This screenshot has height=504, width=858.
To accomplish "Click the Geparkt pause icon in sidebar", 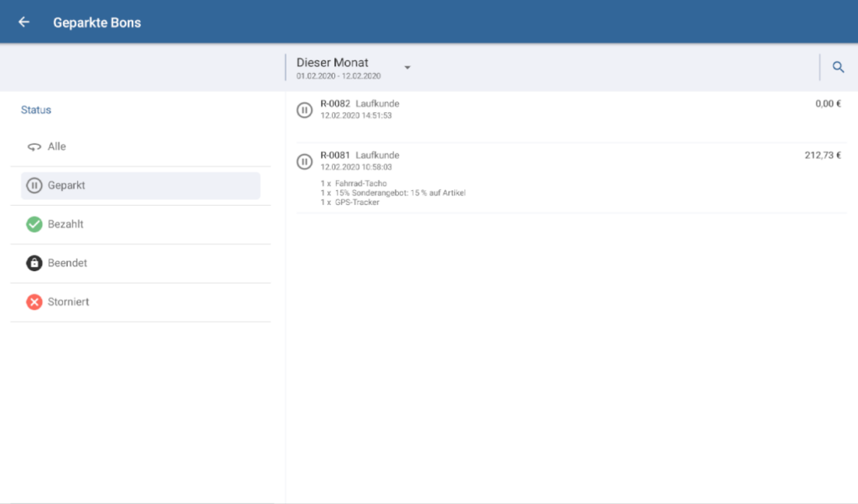I will click(x=34, y=186).
